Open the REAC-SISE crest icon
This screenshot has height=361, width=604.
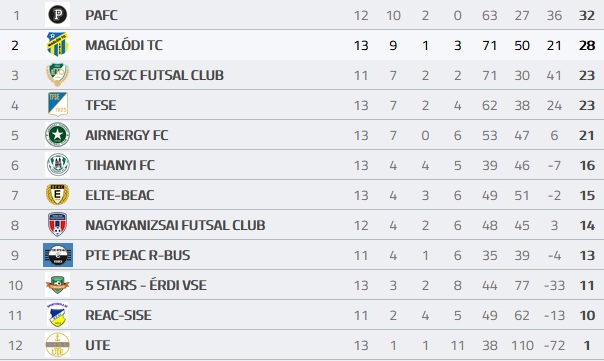tap(57, 315)
